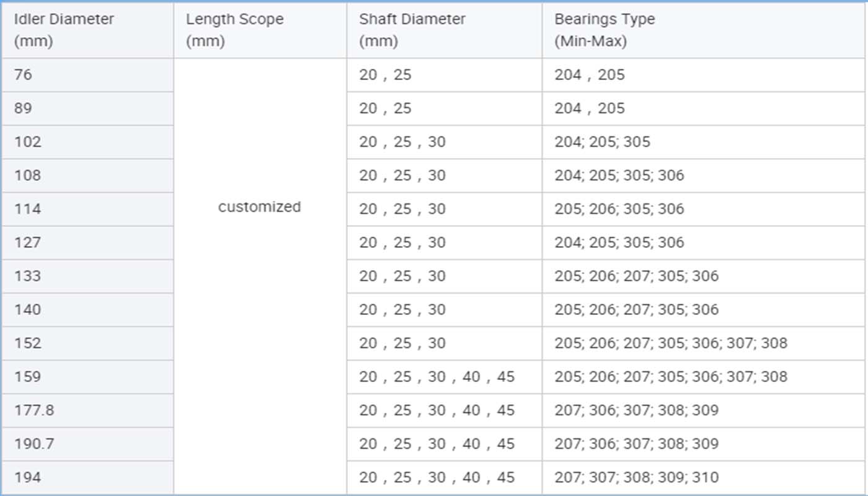
Task: Select shaft diameter cell in 127 row
Action: pos(445,242)
